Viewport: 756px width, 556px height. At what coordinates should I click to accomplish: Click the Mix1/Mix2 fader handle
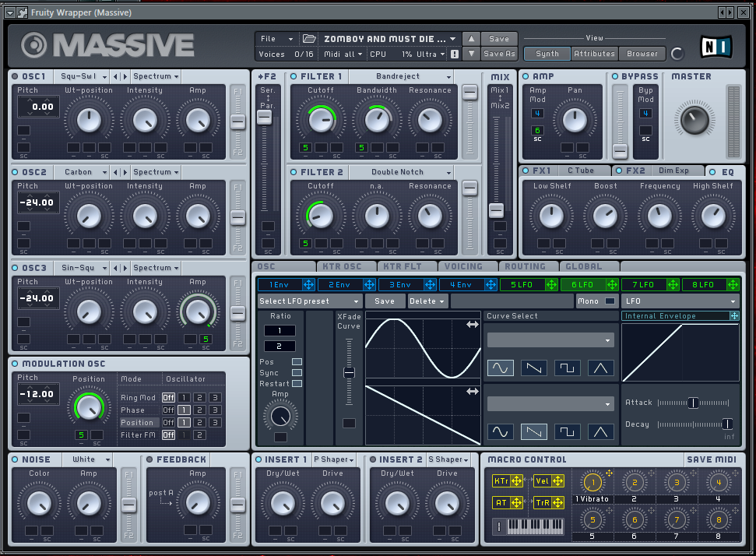click(x=496, y=210)
